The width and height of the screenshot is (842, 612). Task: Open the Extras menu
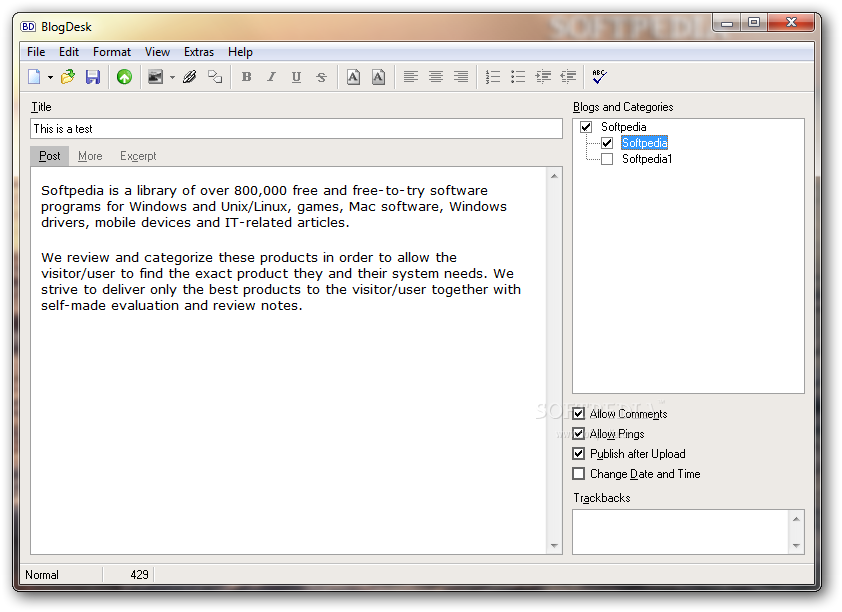(x=199, y=52)
